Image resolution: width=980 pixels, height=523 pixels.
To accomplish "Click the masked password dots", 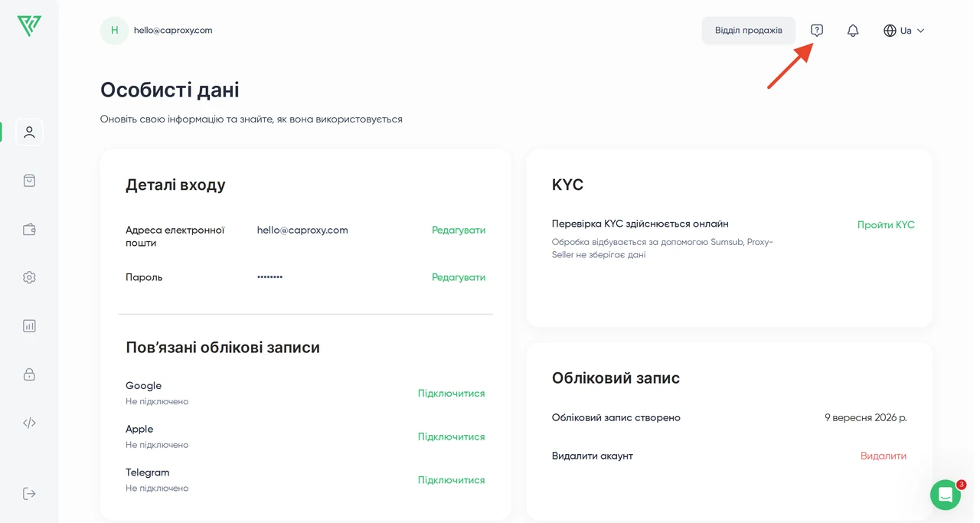I will pos(269,277).
